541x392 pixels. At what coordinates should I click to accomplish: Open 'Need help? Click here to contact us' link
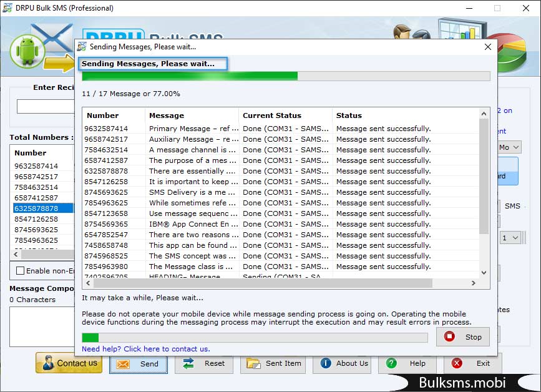coord(145,349)
